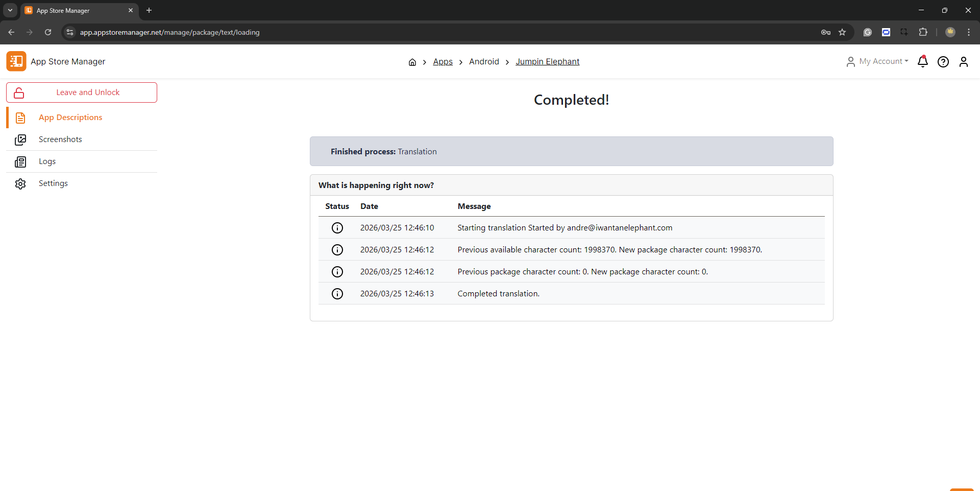The width and height of the screenshot is (980, 491).
Task: Reload the page
Action: point(48,32)
